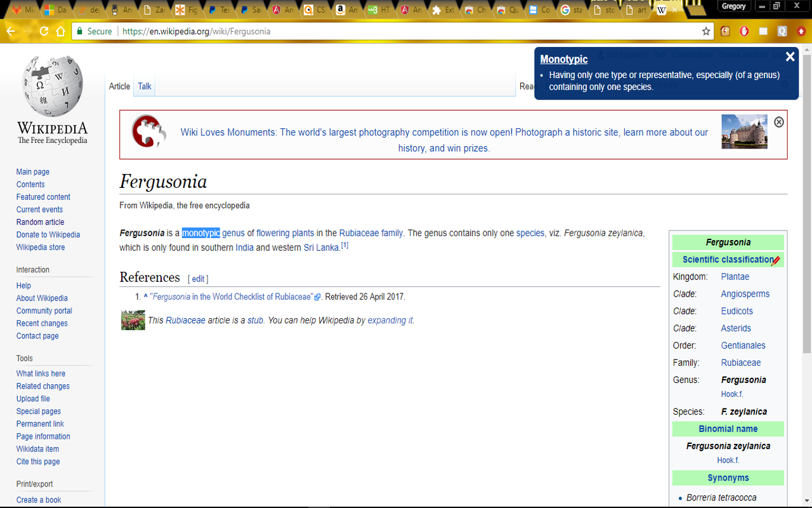
Task: Click the browser Home icon
Action: (60, 30)
